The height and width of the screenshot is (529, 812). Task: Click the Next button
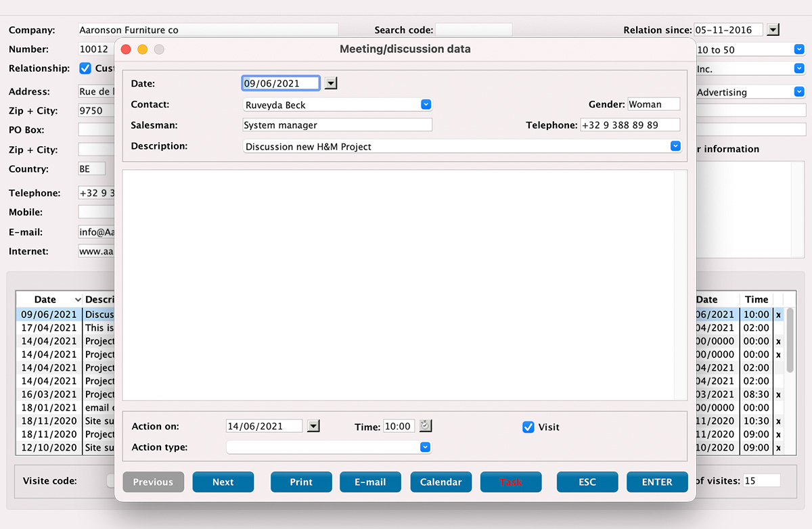pyautogui.click(x=223, y=482)
